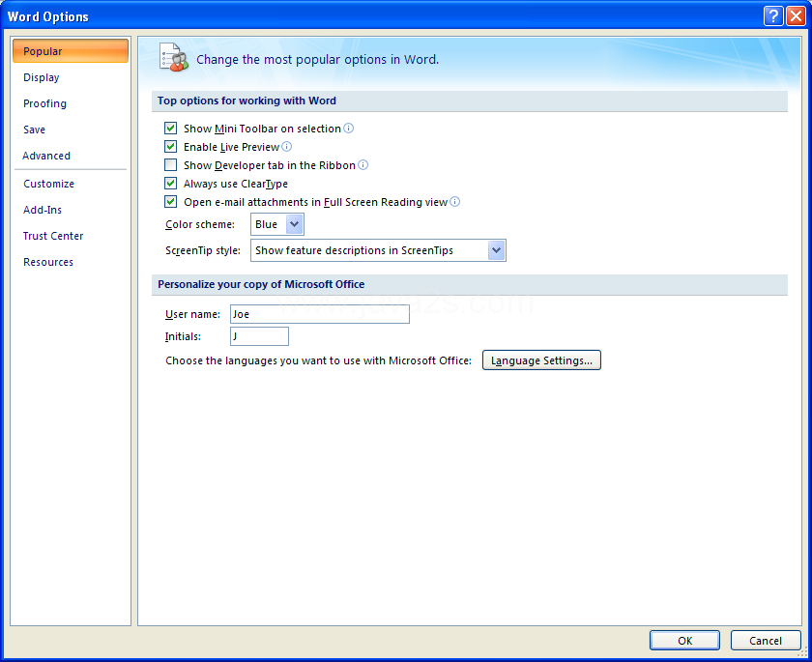Enable Show Developer tab in the Ribbon
The height and width of the screenshot is (662, 812).
tap(170, 164)
